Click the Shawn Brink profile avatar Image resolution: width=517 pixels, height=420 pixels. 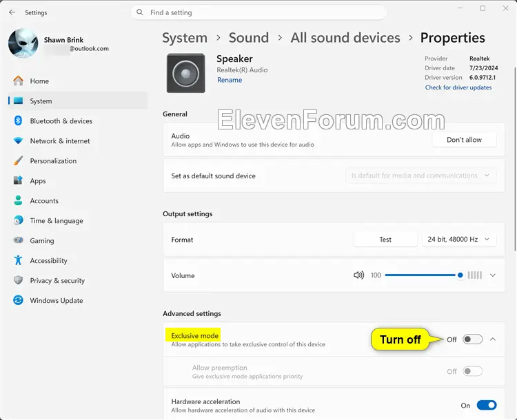[23, 43]
